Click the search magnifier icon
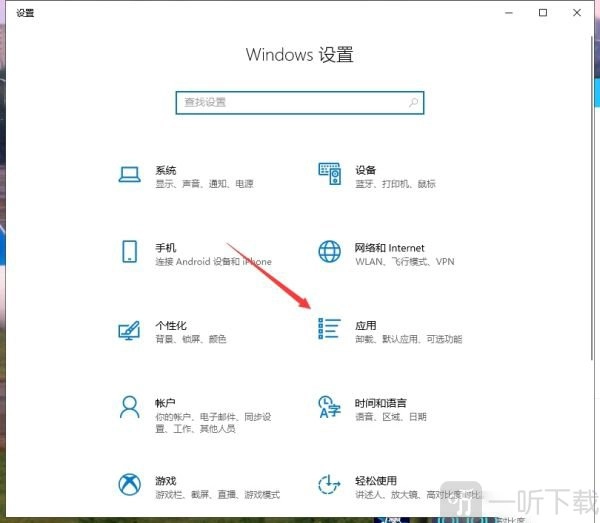Screen dimensions: 600x523 point(412,103)
